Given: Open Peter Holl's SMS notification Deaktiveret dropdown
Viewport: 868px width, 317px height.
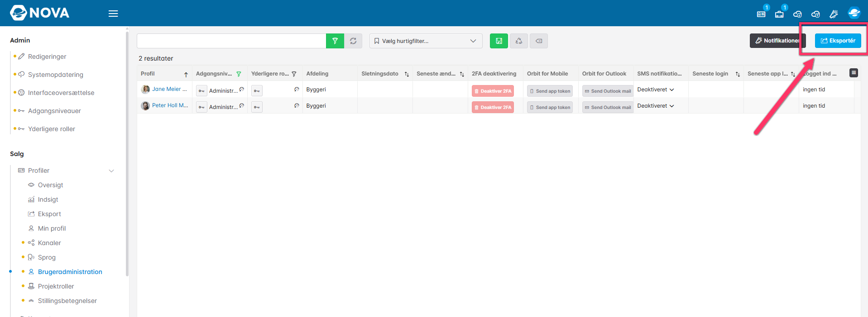Looking at the screenshot, I should pos(656,106).
